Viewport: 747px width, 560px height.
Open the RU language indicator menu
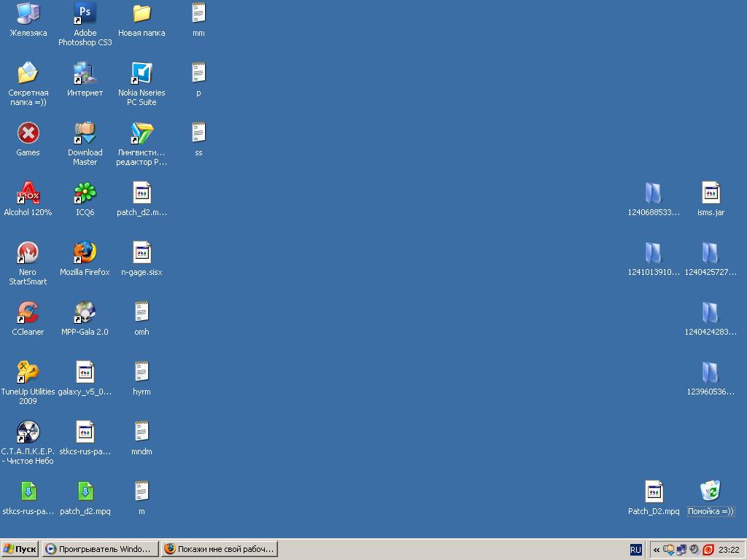pos(635,550)
